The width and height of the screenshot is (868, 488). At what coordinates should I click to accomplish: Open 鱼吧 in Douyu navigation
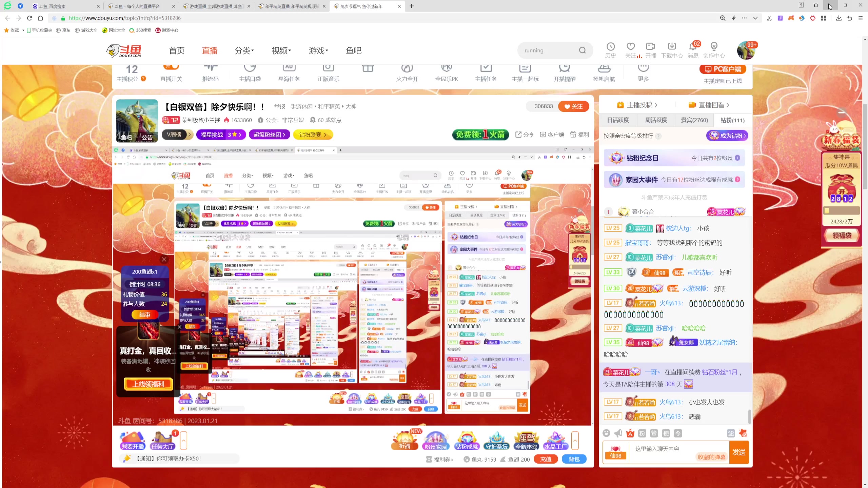tap(354, 50)
